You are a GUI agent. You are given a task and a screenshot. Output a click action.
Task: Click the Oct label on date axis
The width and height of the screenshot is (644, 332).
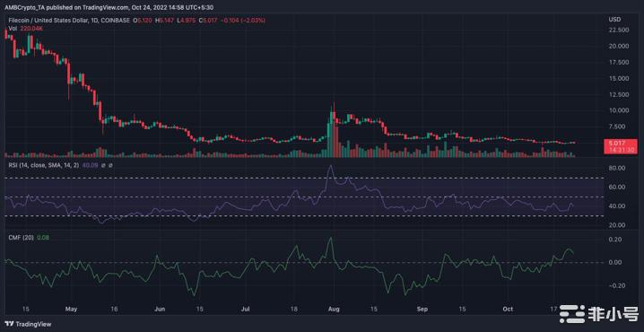tap(508, 308)
